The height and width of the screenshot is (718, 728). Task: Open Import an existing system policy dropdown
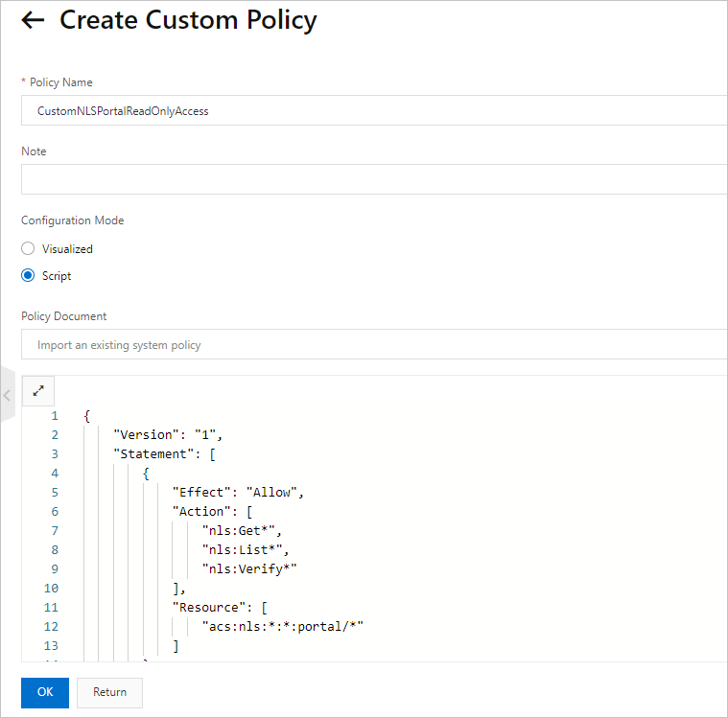pos(374,344)
